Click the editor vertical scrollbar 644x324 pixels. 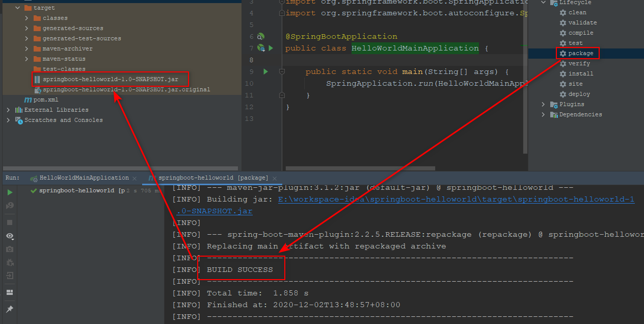pos(525,77)
